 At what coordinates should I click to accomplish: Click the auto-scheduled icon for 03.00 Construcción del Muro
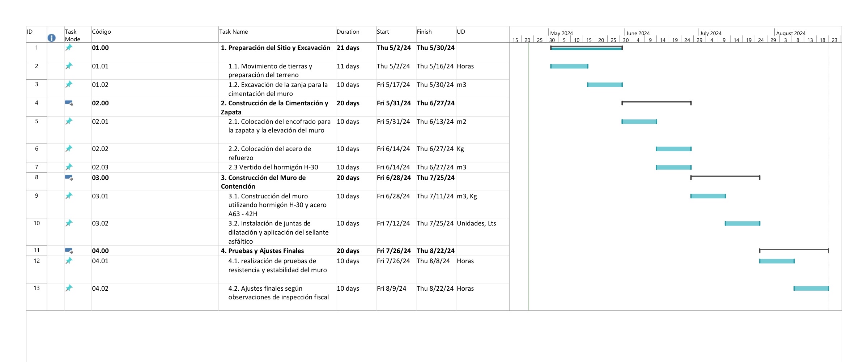click(69, 177)
